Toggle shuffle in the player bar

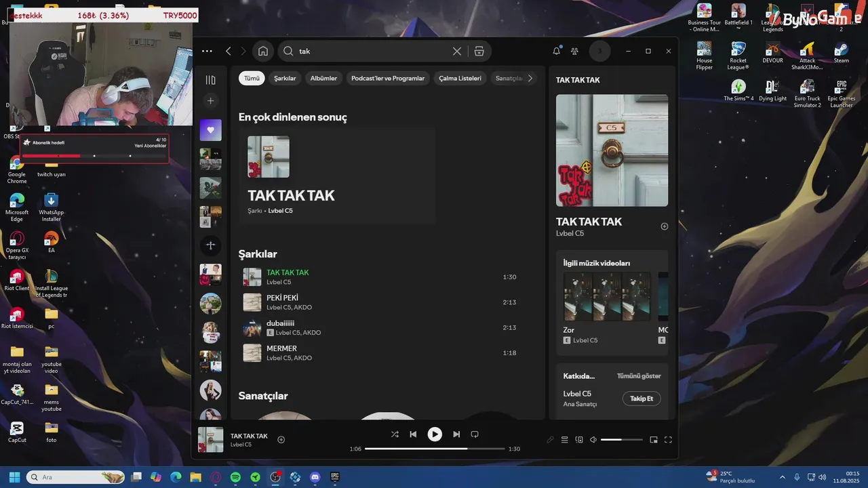[x=395, y=434]
